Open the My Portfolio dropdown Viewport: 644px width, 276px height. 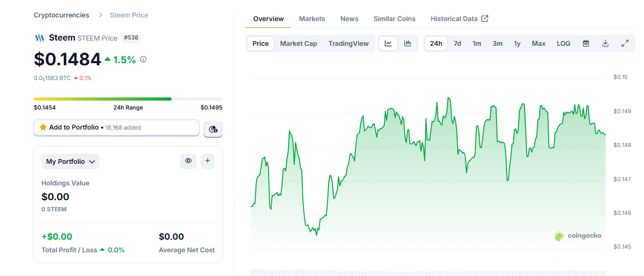[71, 162]
